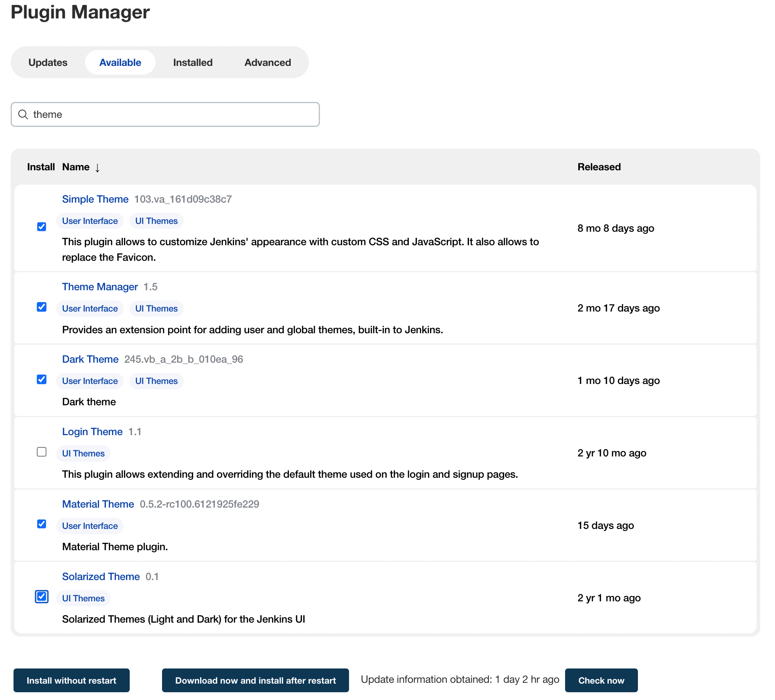Click release date 1 mo 10 days ago

tap(619, 381)
